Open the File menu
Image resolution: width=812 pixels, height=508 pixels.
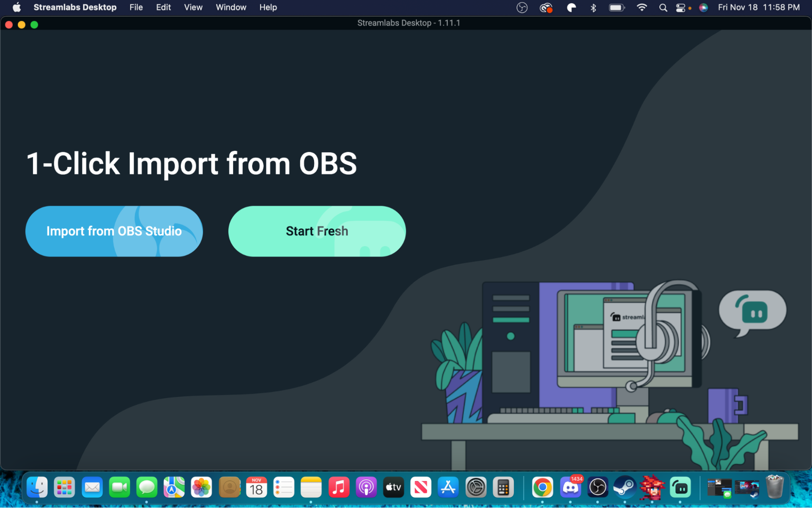tap(136, 7)
